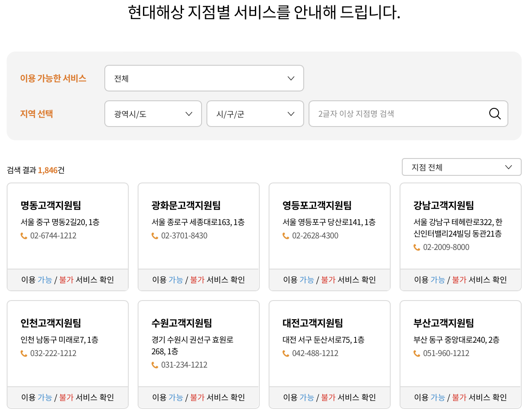Click address 인천 남동구 미래로7, 1층

click(59, 340)
